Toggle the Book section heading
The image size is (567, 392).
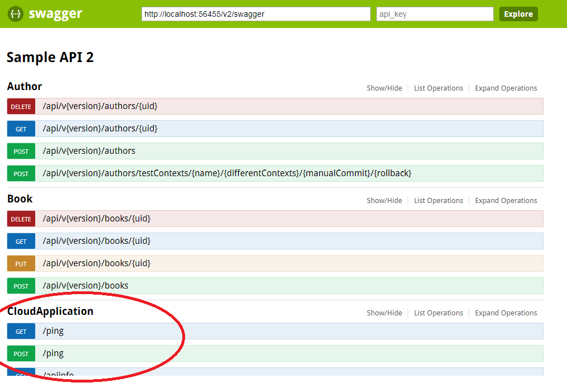pyautogui.click(x=20, y=199)
